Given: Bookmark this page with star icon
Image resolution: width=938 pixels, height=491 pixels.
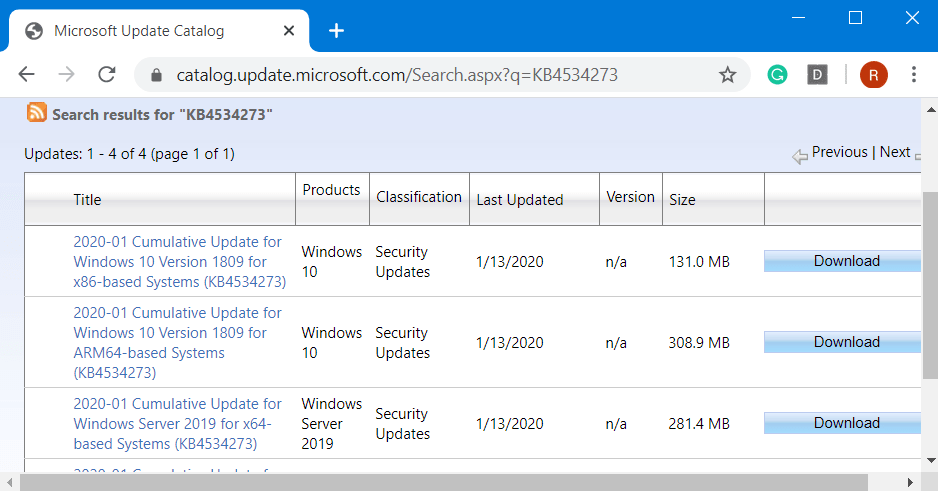Looking at the screenshot, I should [727, 75].
